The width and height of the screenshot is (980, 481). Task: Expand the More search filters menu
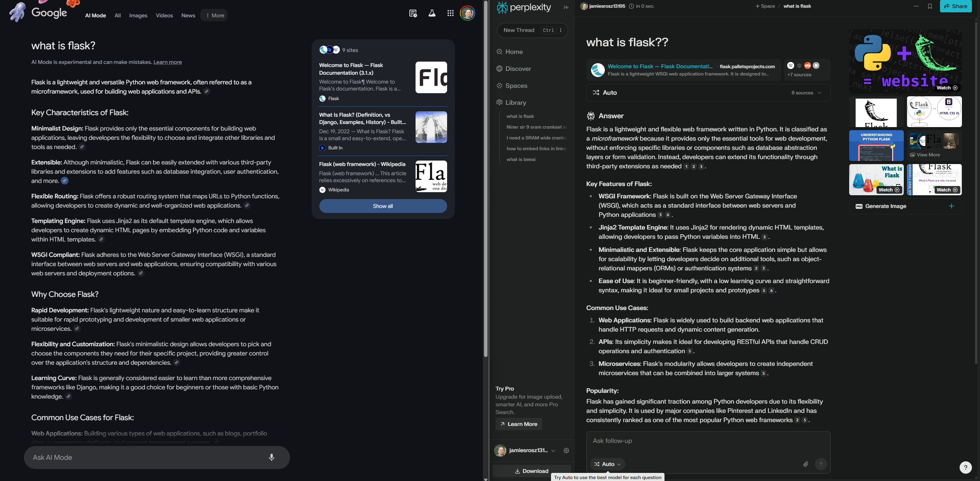pos(214,15)
